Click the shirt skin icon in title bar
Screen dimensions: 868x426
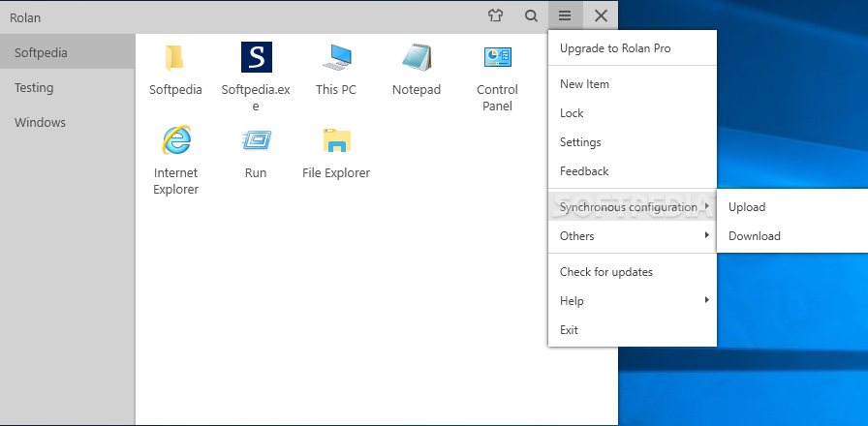click(x=495, y=16)
